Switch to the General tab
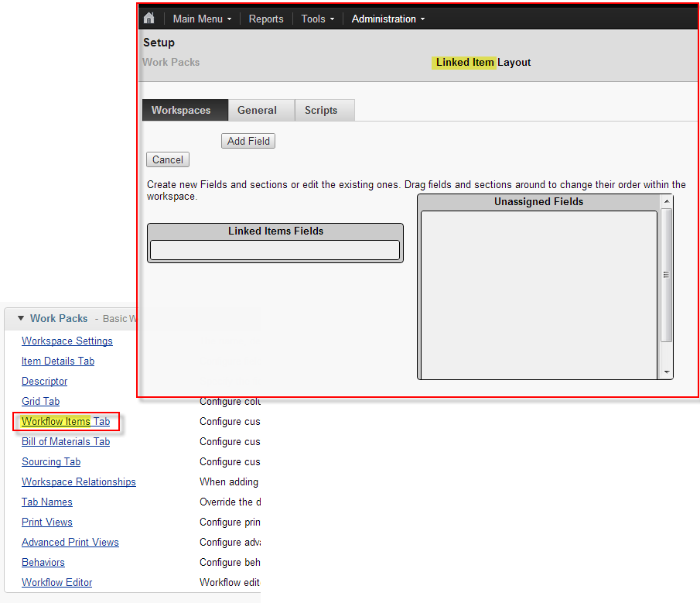The image size is (700, 603). coord(258,110)
